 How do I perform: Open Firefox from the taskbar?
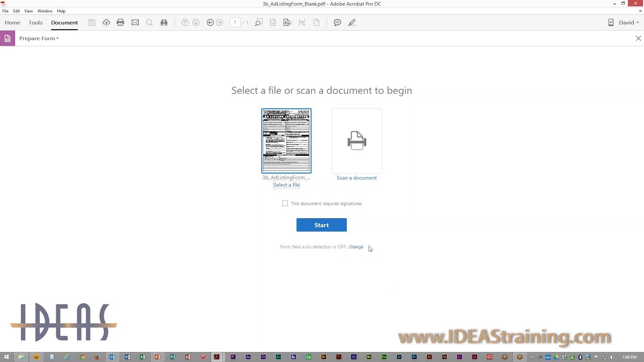97,357
